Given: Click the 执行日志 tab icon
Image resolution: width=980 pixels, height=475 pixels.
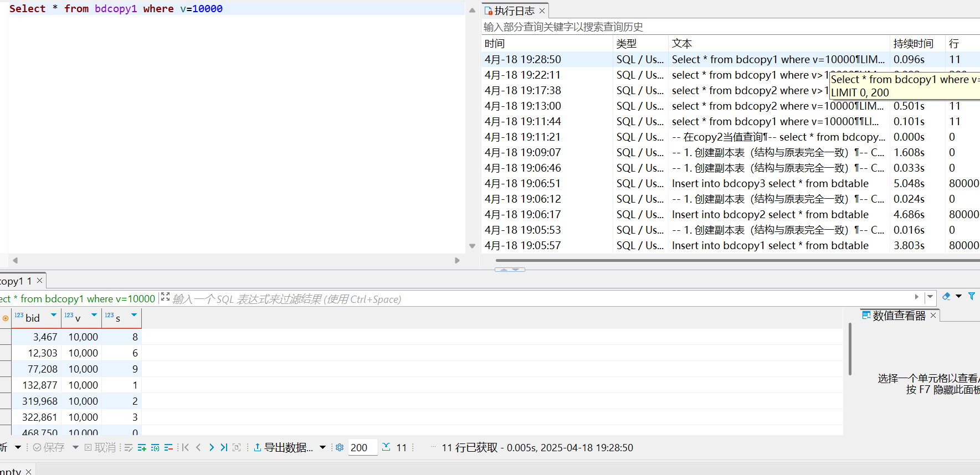Looking at the screenshot, I should pos(489,11).
